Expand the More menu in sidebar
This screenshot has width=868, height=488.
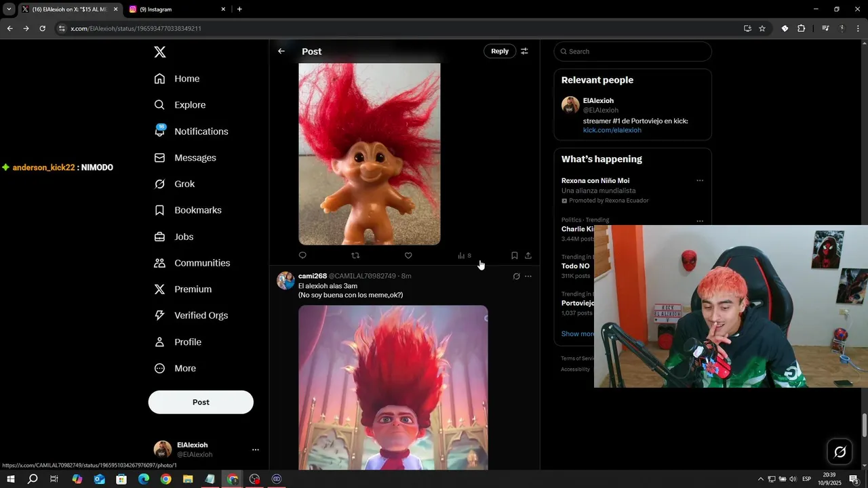(175, 369)
